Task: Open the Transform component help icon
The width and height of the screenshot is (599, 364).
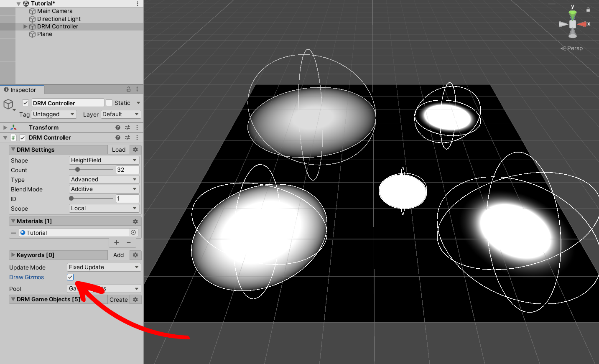Action: tap(118, 127)
